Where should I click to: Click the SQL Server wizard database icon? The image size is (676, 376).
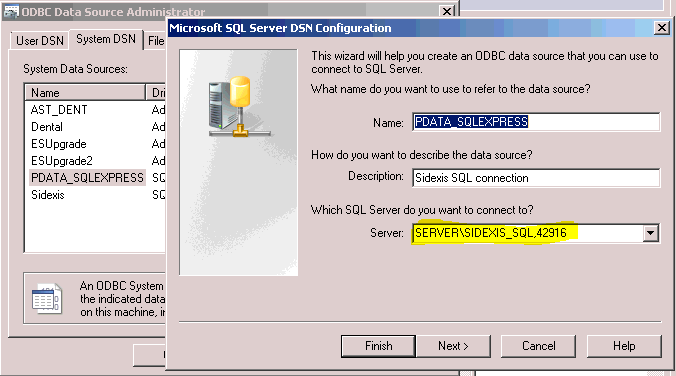point(238,107)
